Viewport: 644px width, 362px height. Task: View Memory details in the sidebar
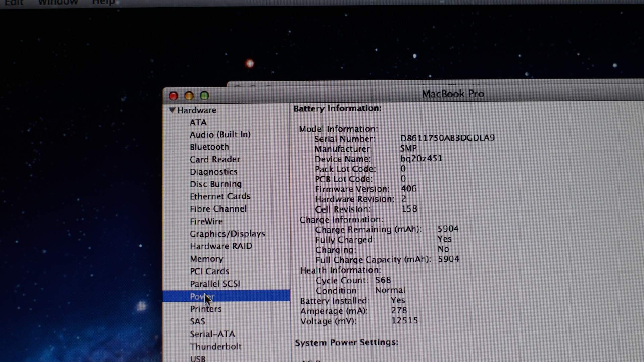click(x=206, y=259)
